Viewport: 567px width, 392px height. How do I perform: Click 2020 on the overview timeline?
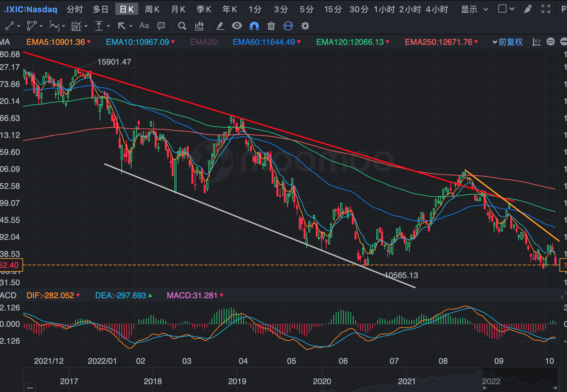[322, 381]
